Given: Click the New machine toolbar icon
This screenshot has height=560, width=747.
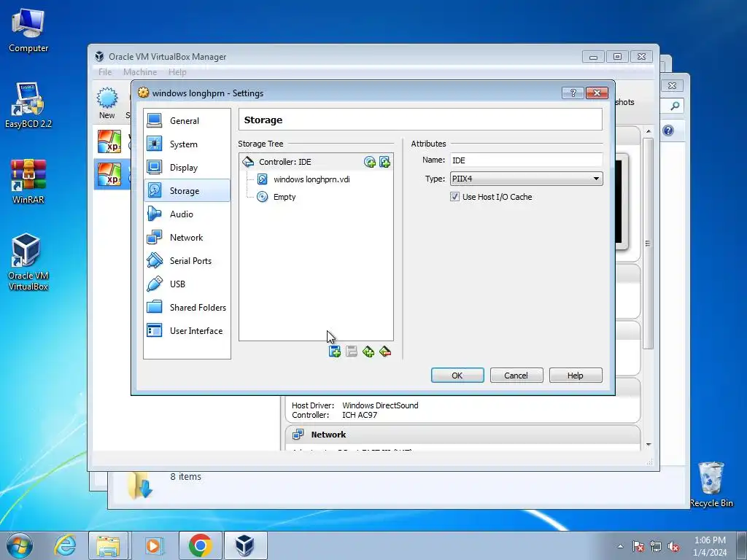Looking at the screenshot, I should coord(107,104).
